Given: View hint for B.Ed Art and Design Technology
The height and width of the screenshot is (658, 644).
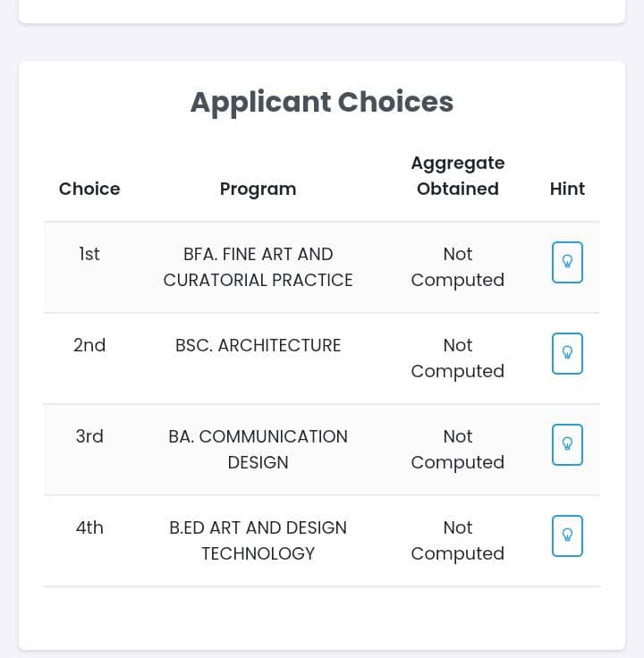Looking at the screenshot, I should (x=567, y=536).
